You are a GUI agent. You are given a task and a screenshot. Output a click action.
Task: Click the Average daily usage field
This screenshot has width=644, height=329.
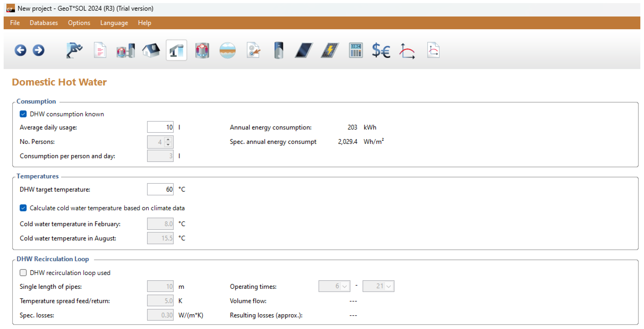(x=160, y=127)
